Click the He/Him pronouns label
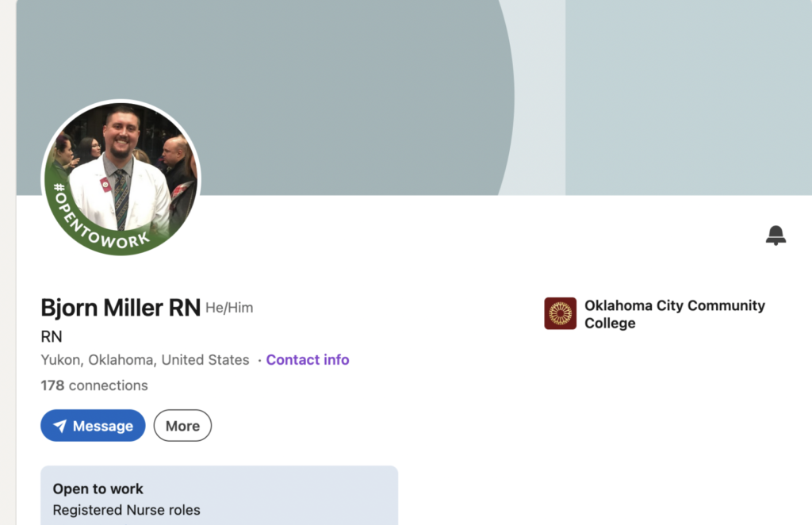Viewport: 812px width, 525px height. pos(229,308)
